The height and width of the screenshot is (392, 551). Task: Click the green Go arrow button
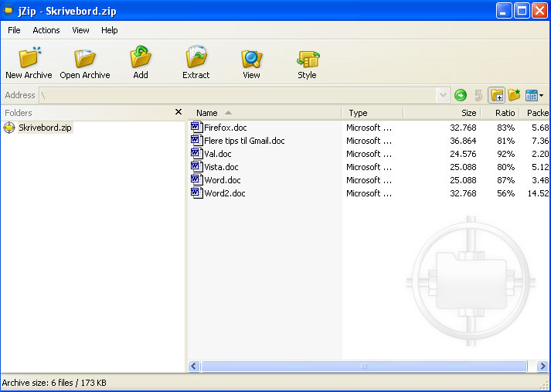point(461,95)
